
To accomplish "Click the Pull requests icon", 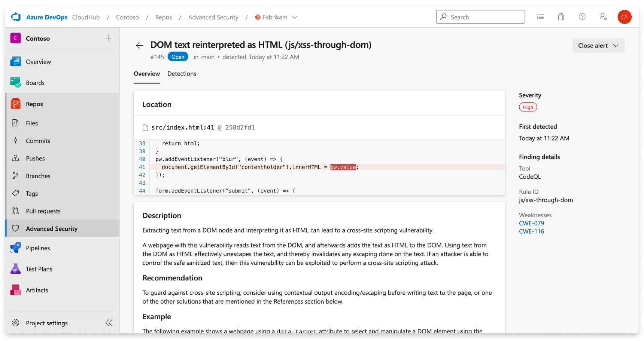I will tap(15, 211).
